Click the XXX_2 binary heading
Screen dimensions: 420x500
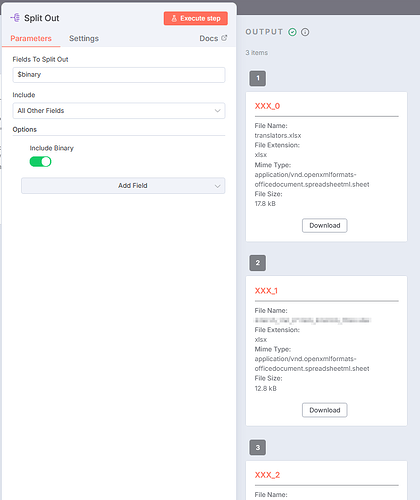tap(267, 475)
